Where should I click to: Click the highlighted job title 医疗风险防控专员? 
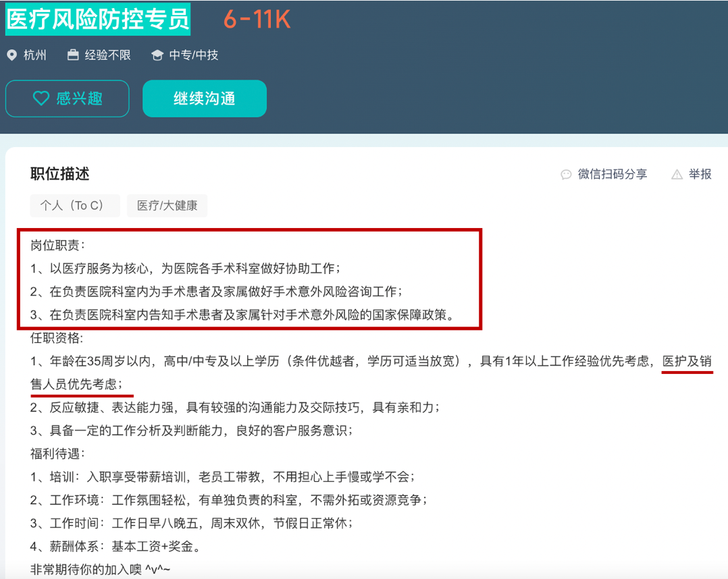[98, 20]
